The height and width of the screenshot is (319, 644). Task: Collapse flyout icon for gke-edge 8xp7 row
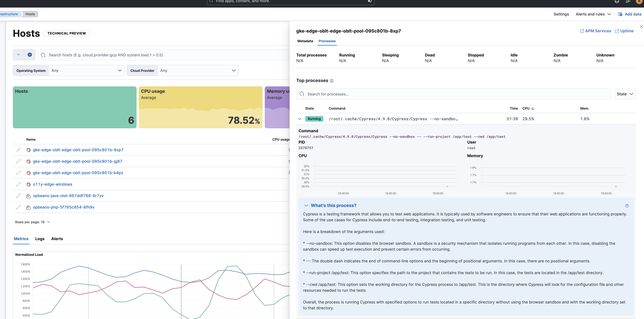pos(18,150)
